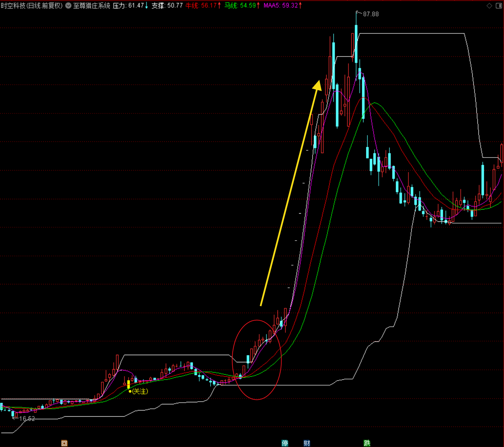
Task: Click the window restore icon at top right
Action: pyautogui.click(x=499, y=5)
